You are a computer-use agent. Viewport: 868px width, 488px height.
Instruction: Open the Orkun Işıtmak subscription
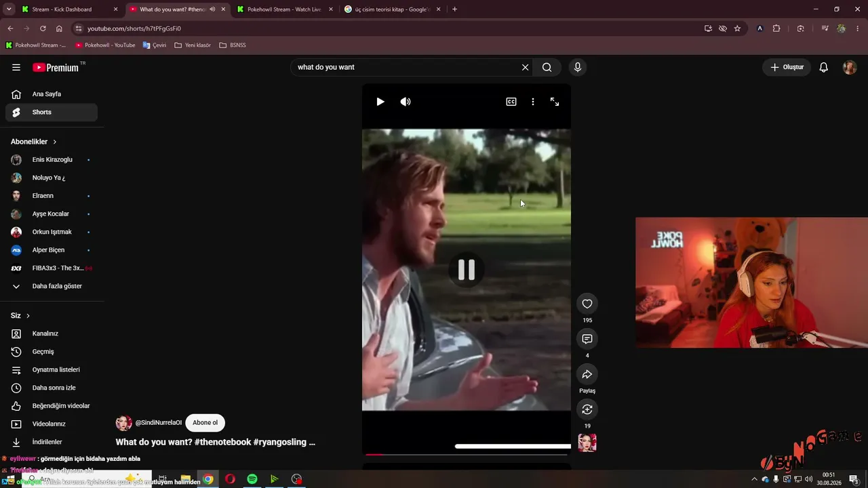(52, 232)
